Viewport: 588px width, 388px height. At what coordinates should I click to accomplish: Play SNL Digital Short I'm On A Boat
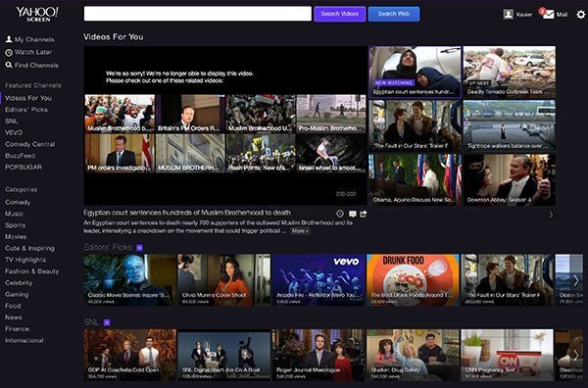coord(223,355)
